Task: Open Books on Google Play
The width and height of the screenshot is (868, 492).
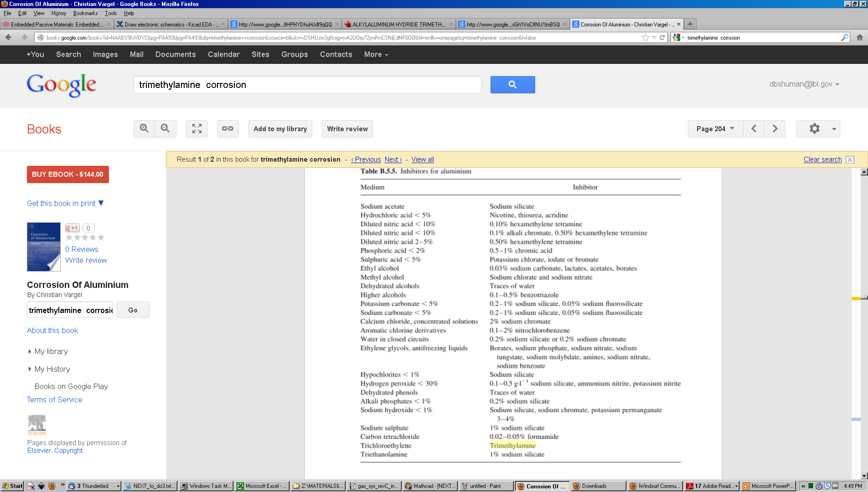Action: pos(71,386)
